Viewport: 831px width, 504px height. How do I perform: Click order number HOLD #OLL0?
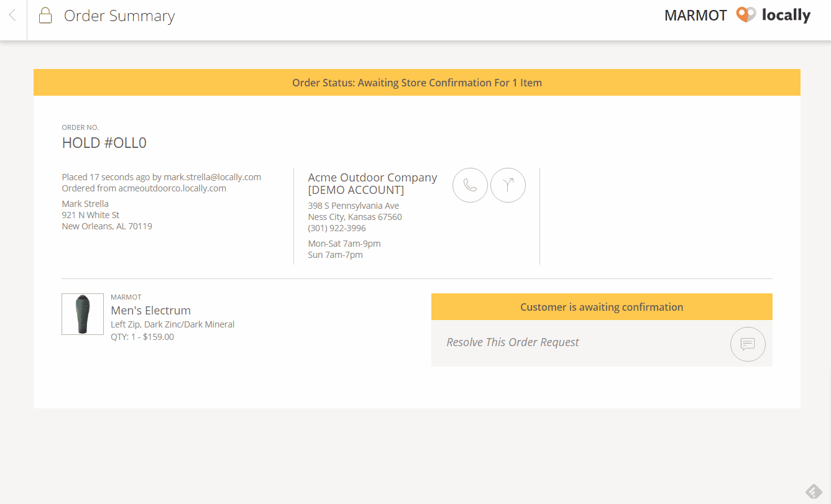104,143
